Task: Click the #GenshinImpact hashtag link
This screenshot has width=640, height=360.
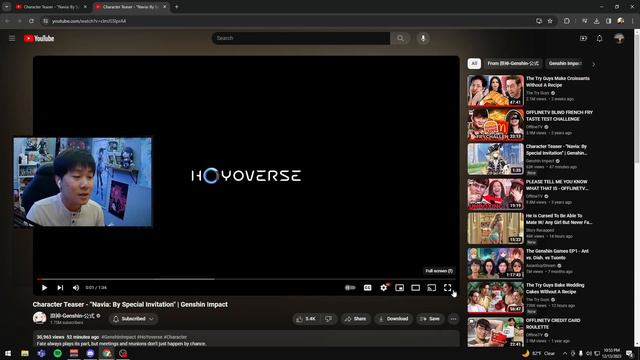Action: pyautogui.click(x=118, y=337)
